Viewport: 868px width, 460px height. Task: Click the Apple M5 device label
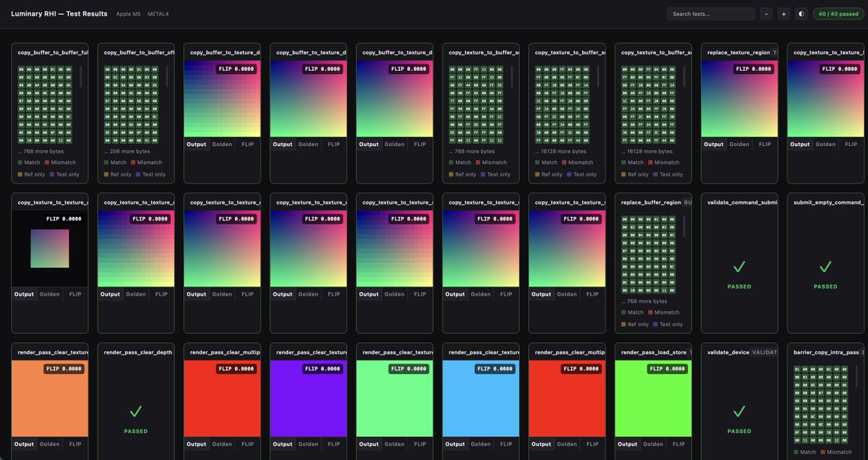pyautogui.click(x=129, y=14)
